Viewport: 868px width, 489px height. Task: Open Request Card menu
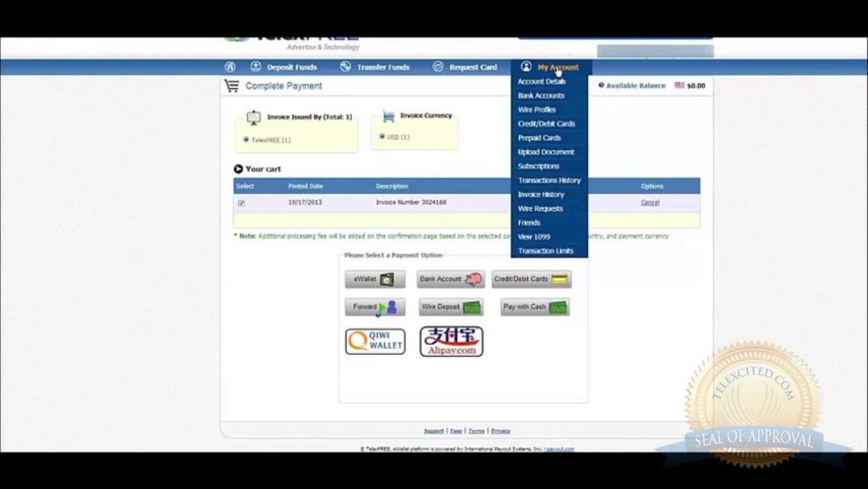tap(473, 67)
